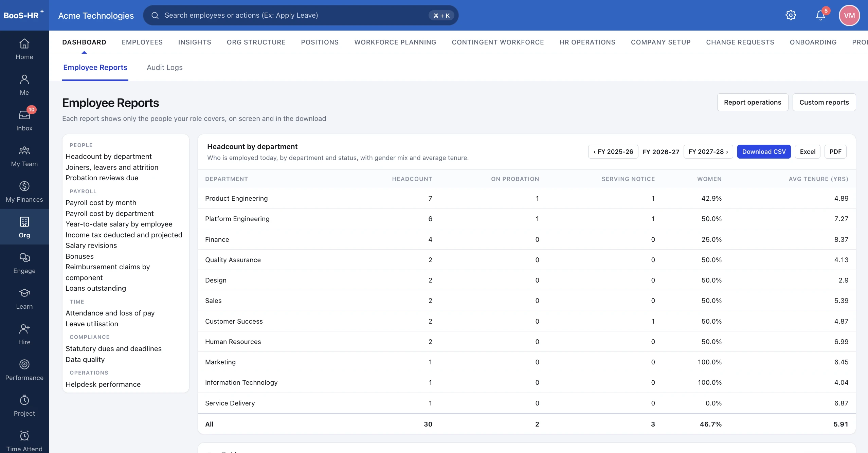The width and height of the screenshot is (868, 453).
Task: Focus the employee search field
Action: click(301, 15)
